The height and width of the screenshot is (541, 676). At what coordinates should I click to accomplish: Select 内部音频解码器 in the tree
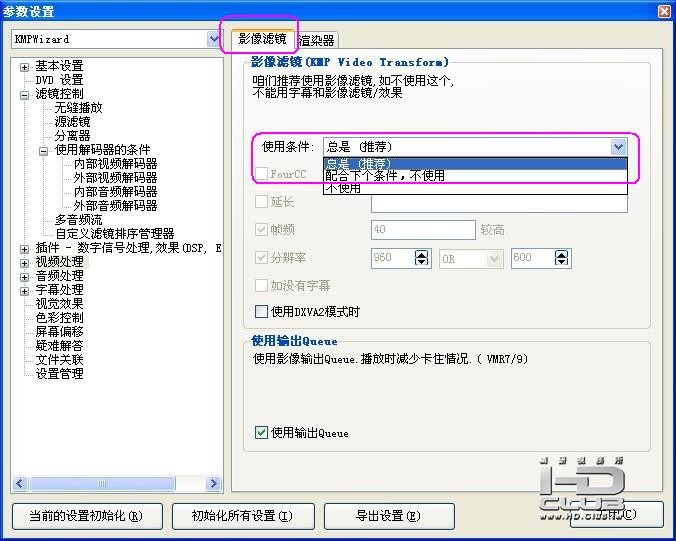point(116,192)
